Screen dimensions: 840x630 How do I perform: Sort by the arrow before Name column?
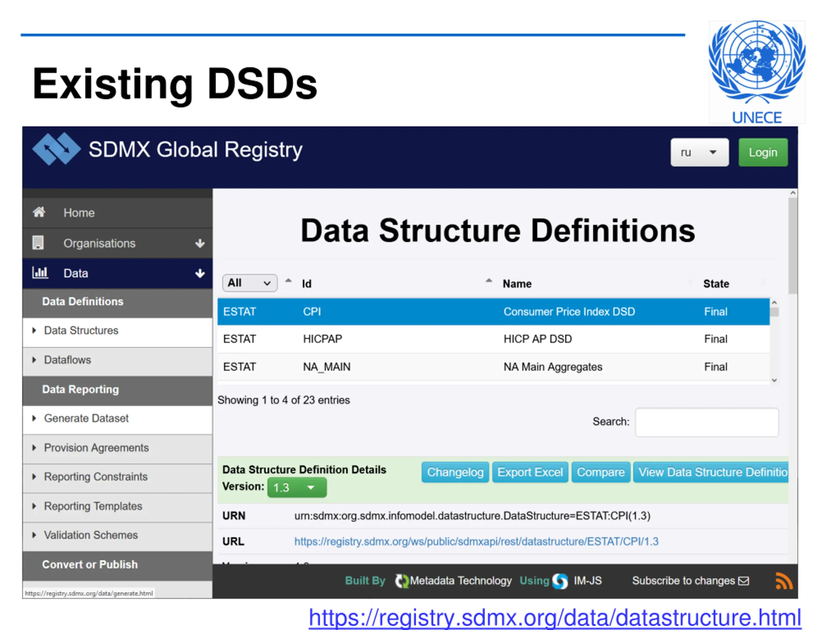point(489,281)
